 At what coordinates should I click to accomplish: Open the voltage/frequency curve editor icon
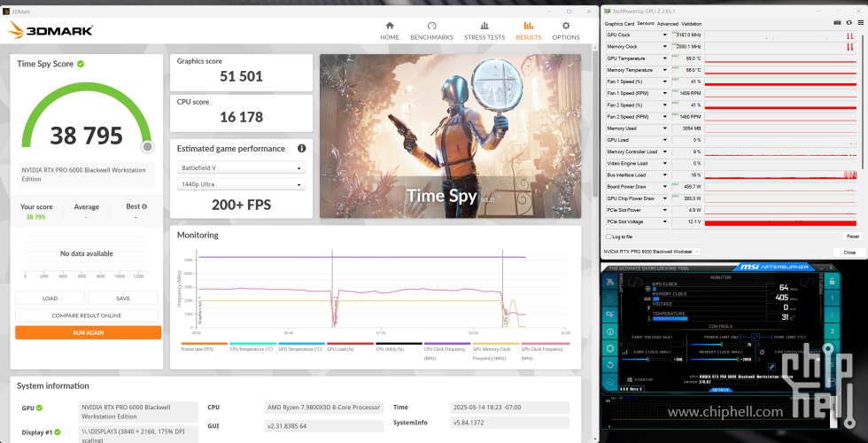624,353
